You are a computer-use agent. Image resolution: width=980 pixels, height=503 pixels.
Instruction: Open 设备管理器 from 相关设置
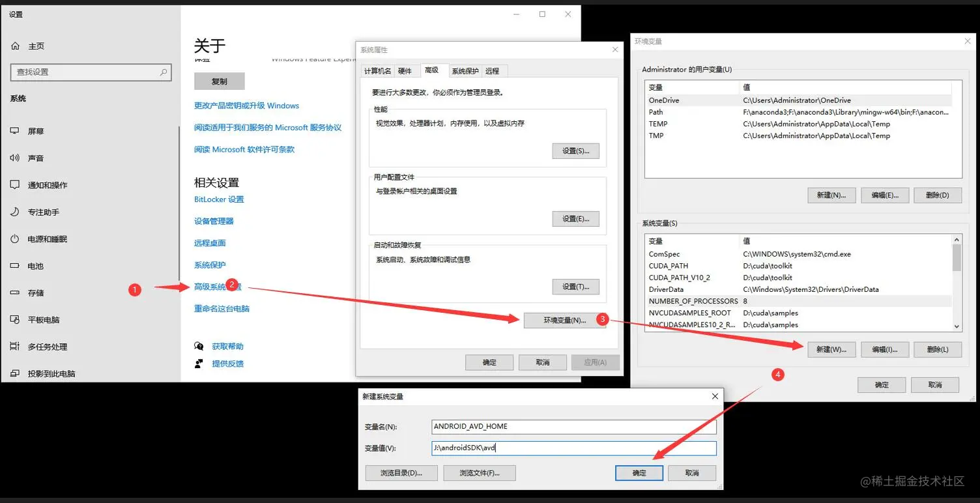coord(212,220)
